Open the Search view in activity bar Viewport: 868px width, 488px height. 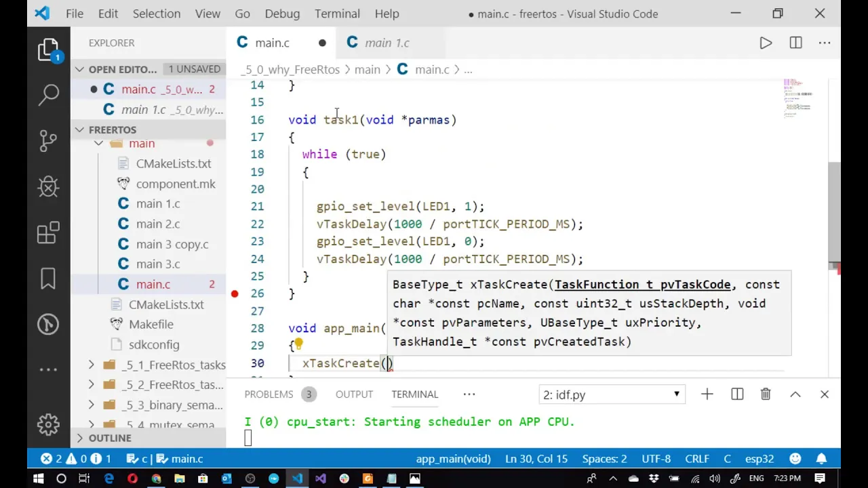(49, 94)
